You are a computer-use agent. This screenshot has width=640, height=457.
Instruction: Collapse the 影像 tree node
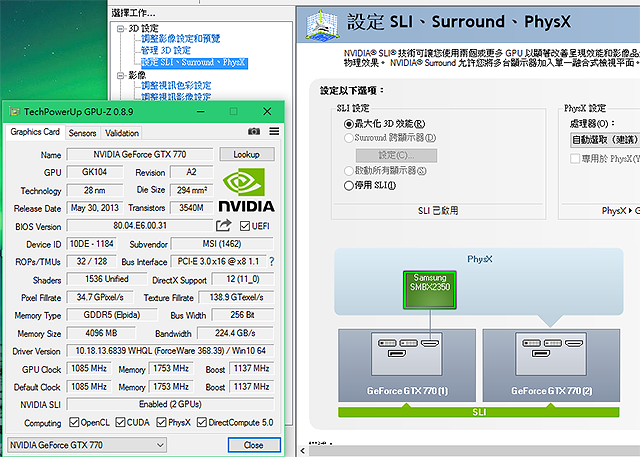(x=120, y=75)
